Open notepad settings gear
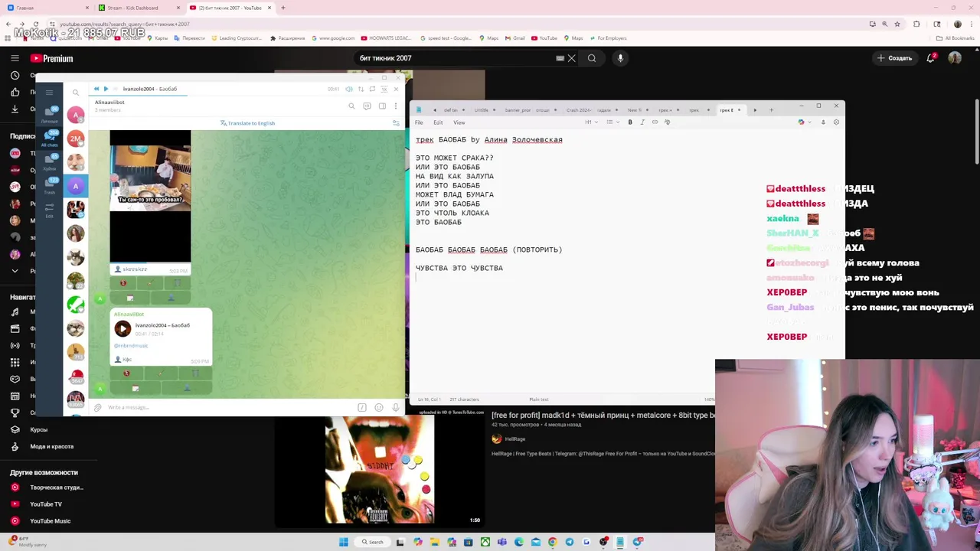Image resolution: width=980 pixels, height=551 pixels. pyautogui.click(x=836, y=122)
